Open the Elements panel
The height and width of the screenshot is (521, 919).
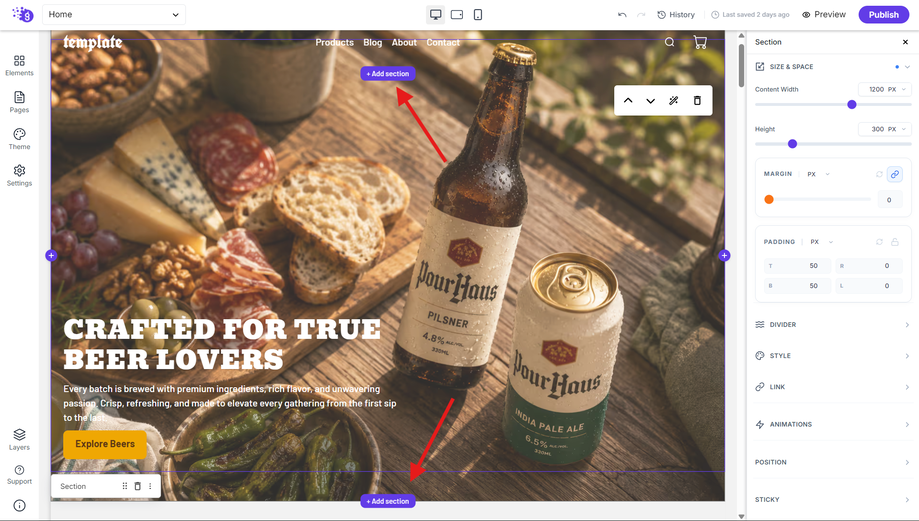pos(19,65)
